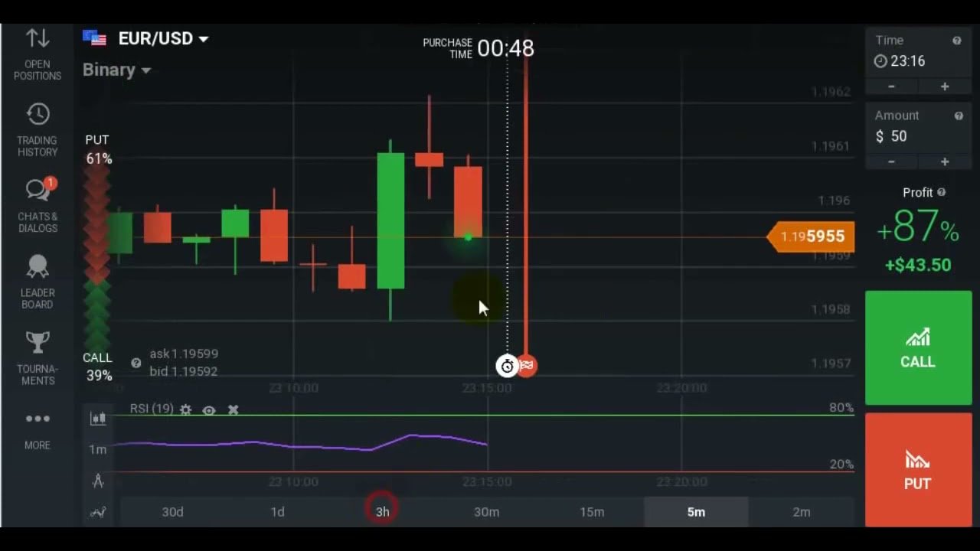The image size is (980, 551).
Task: Click the 1.1962 price axis label
Action: tap(831, 92)
